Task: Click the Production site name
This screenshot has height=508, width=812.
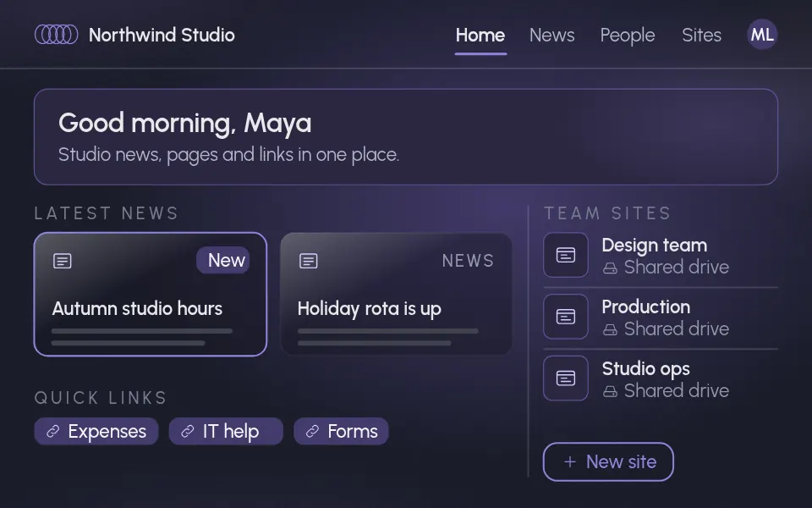Action: click(x=645, y=306)
